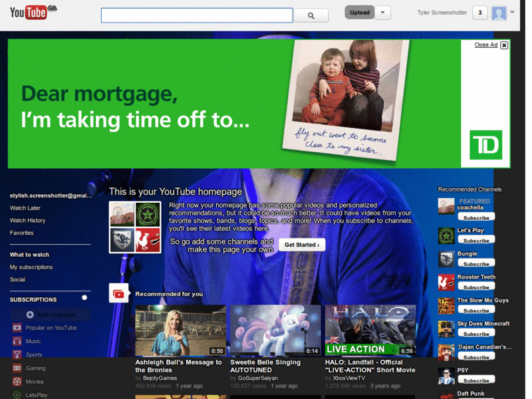Open the coachella channel avatar
532x399 pixels.
[x=446, y=206]
